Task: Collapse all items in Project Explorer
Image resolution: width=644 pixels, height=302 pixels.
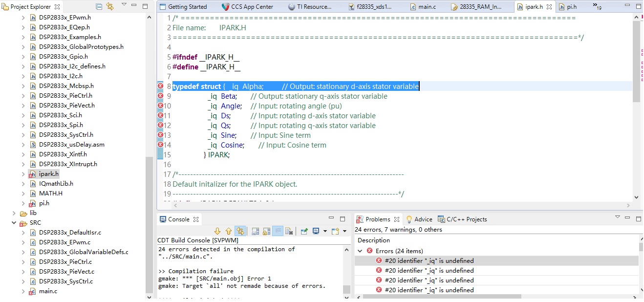Action: click(99, 7)
